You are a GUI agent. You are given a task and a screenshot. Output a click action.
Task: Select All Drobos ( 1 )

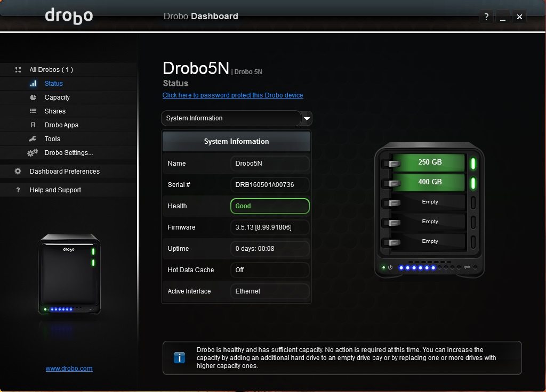click(x=51, y=70)
